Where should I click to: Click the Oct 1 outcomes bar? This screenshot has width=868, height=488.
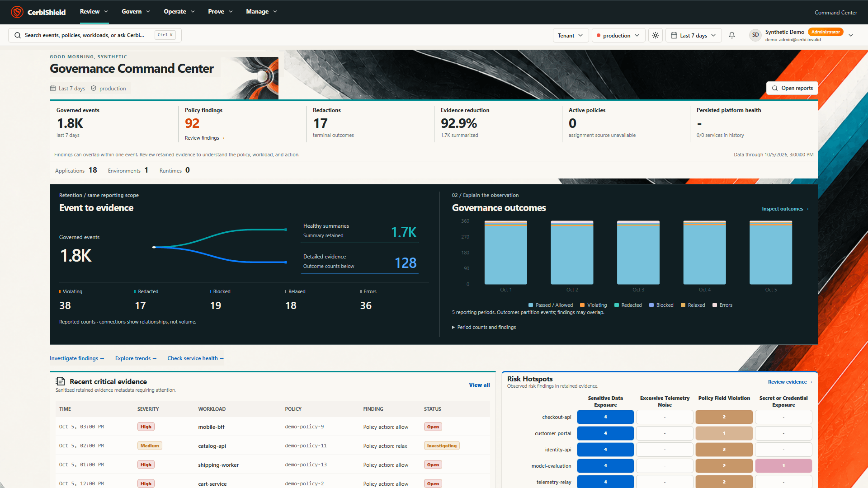pos(505,253)
